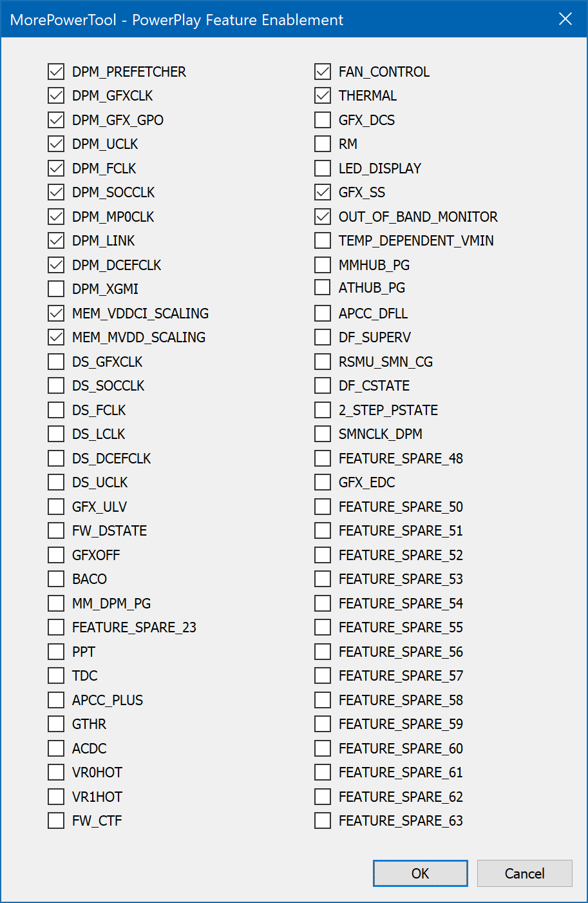
Task: Enable the BACO checkbox
Action: tap(56, 579)
